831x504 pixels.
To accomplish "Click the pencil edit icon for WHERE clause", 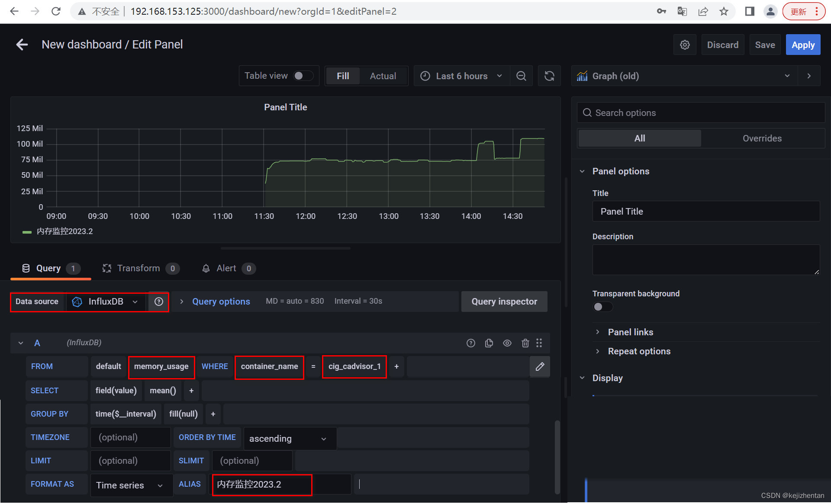I will point(540,366).
